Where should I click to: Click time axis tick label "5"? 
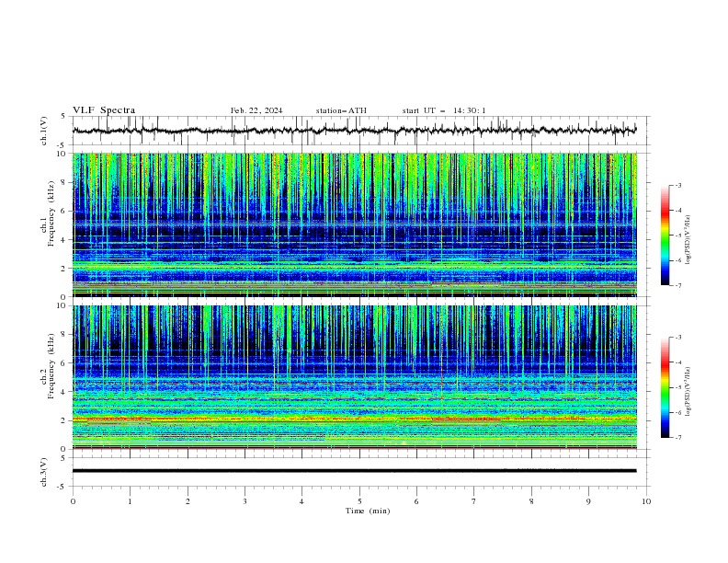(x=359, y=501)
